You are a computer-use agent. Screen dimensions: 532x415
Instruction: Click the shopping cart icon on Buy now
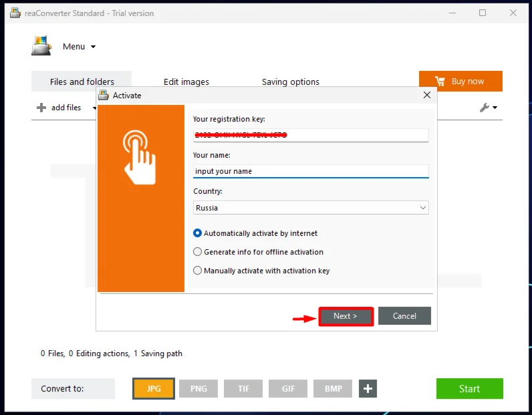coord(439,82)
